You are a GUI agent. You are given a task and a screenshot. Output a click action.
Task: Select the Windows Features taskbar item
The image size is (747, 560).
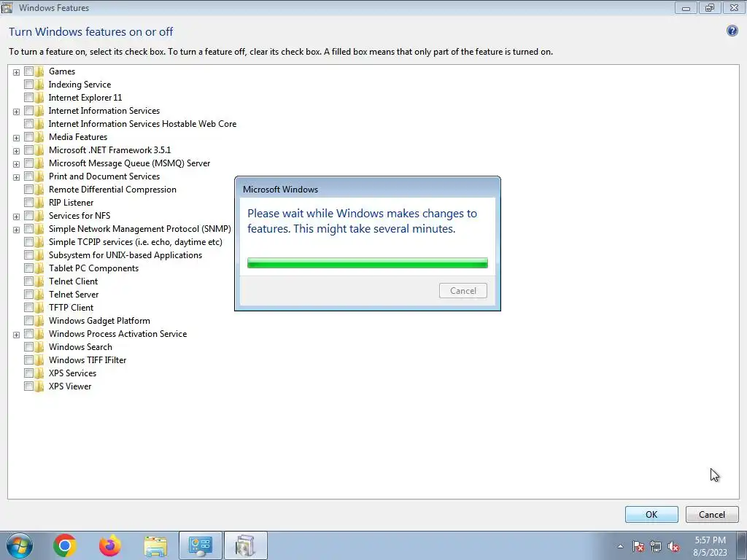point(245,545)
